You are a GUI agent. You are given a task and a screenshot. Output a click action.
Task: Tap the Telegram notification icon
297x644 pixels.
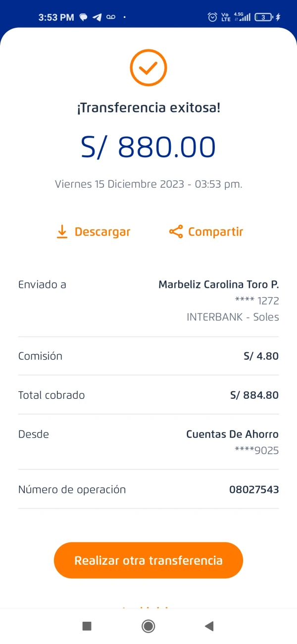97,17
